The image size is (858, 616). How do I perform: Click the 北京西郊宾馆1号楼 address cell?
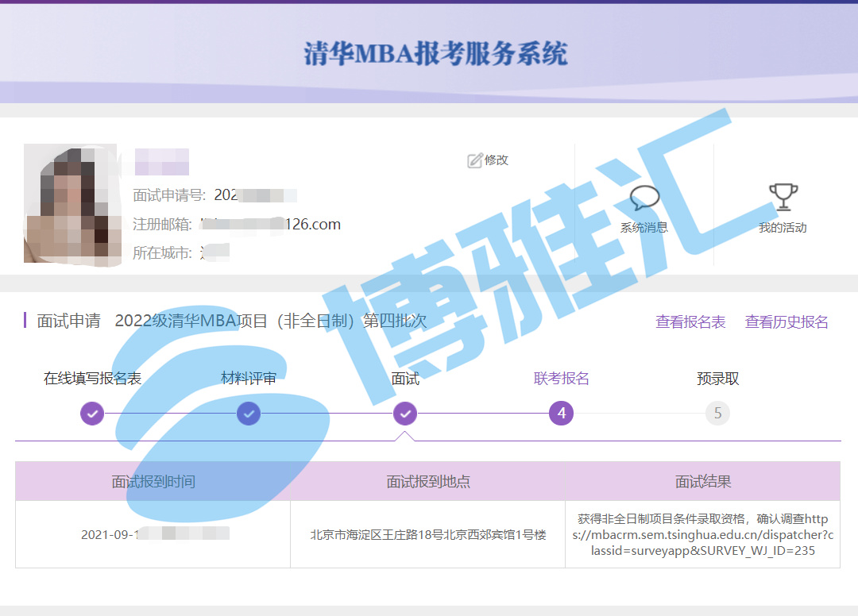(428, 534)
